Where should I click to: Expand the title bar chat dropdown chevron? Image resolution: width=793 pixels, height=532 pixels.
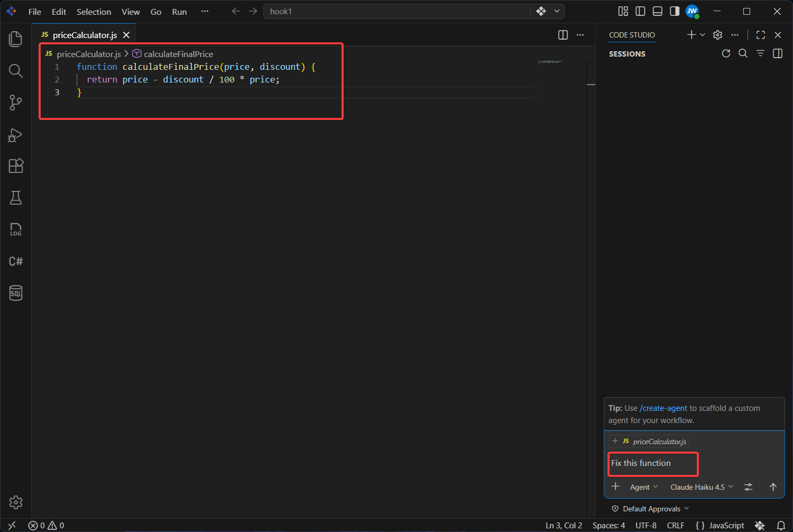click(x=557, y=11)
